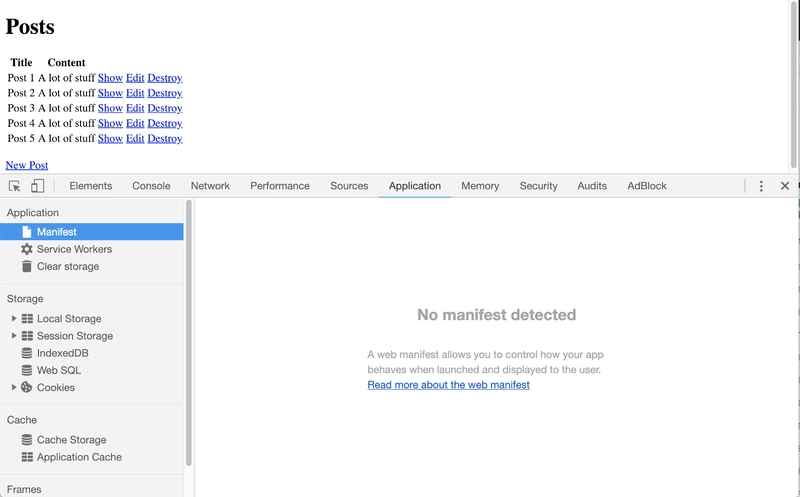This screenshot has width=800, height=497.
Task: Click the Clear storage trash icon
Action: (27, 266)
